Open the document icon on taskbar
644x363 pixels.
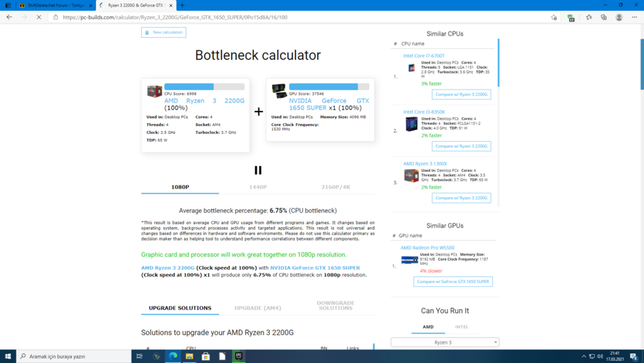pos(223,357)
